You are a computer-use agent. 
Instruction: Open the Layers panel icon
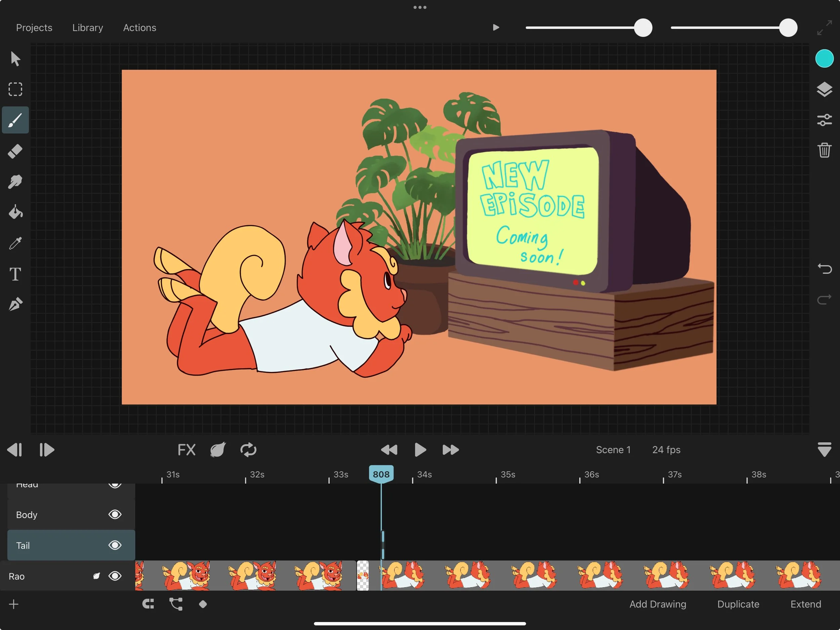(x=824, y=90)
